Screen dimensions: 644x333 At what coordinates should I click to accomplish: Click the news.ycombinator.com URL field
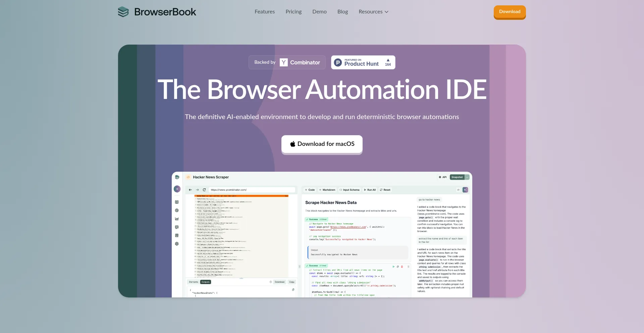point(252,190)
